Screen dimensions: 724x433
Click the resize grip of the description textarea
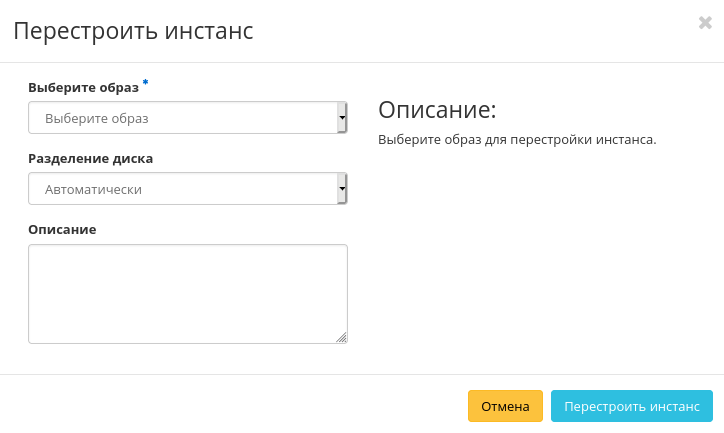(x=341, y=338)
